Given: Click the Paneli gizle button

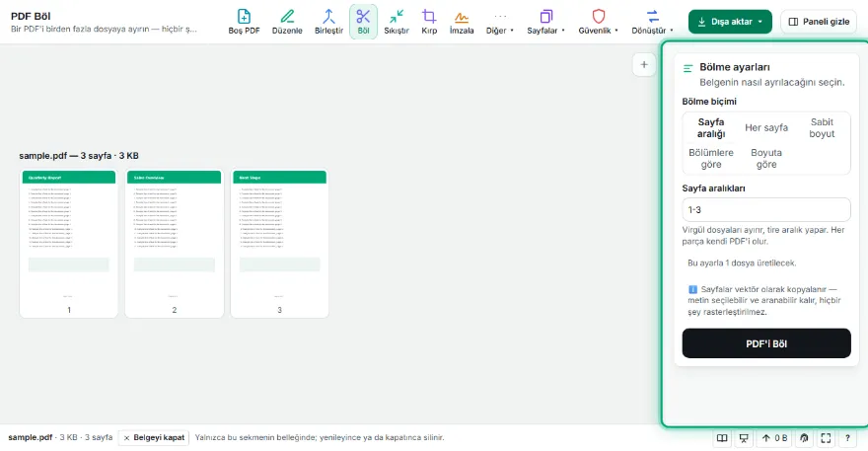Looking at the screenshot, I should tap(818, 22).
